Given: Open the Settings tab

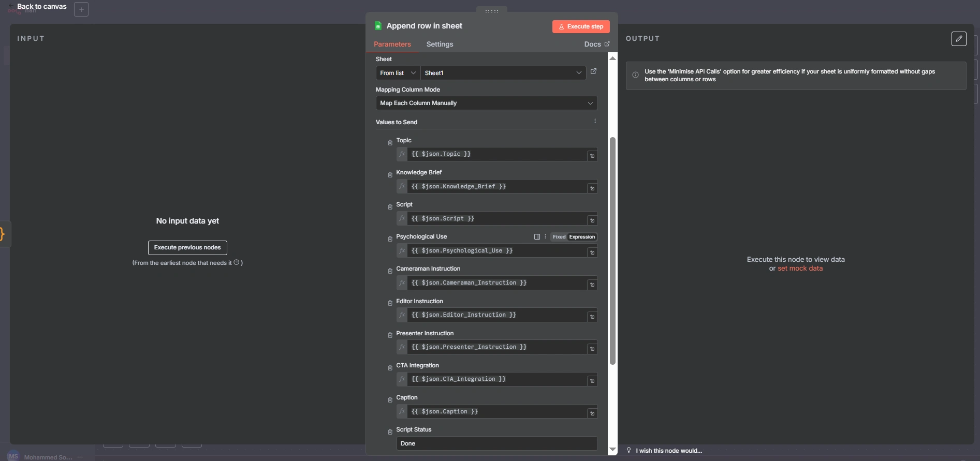Looking at the screenshot, I should [x=440, y=44].
